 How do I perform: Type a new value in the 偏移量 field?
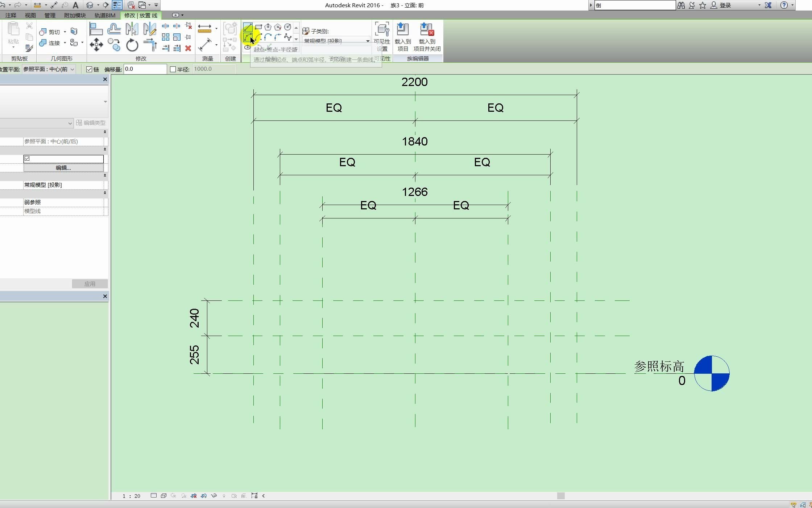(144, 69)
